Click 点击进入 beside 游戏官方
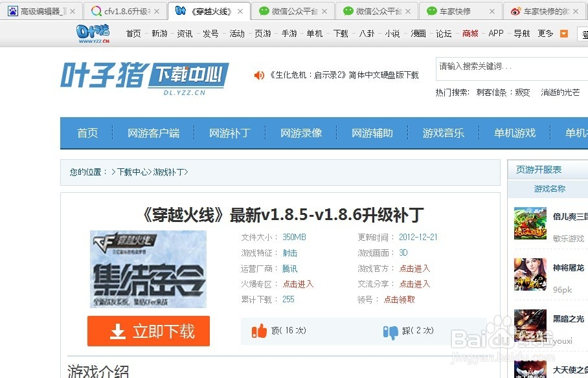Screen dimensions: 588x378 coord(414,269)
